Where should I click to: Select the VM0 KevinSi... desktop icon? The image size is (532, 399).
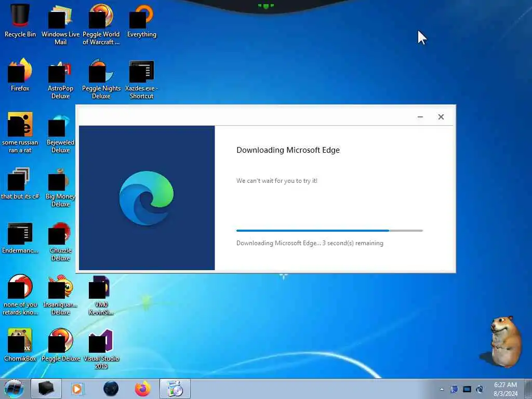click(101, 295)
